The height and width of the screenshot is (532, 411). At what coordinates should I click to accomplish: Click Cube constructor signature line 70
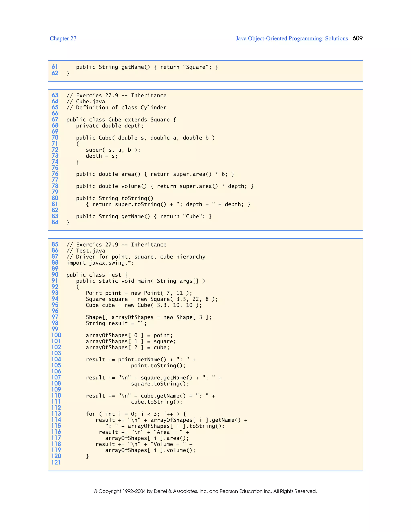[x=145, y=138]
